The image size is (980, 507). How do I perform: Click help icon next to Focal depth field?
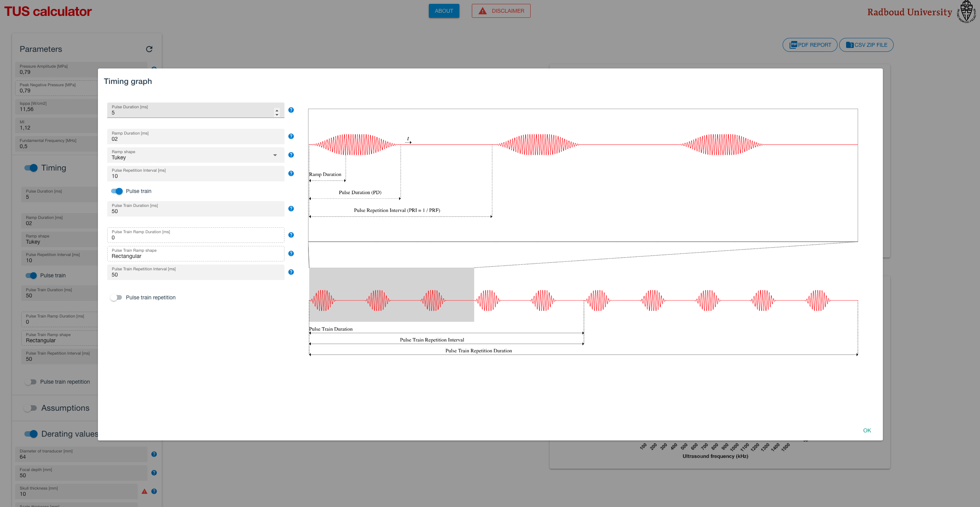pos(154,473)
